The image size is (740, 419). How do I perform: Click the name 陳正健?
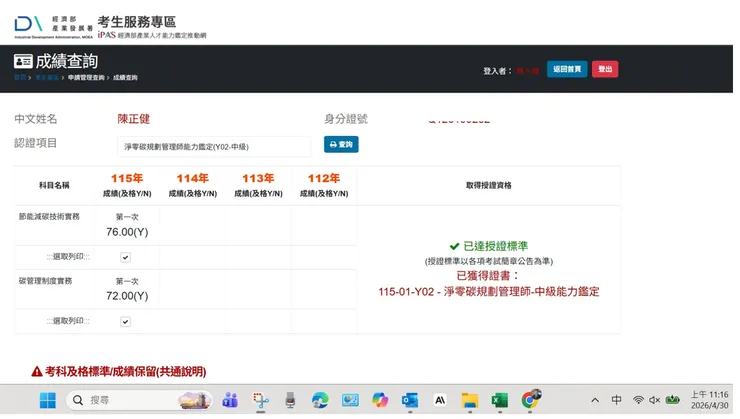[134, 119]
